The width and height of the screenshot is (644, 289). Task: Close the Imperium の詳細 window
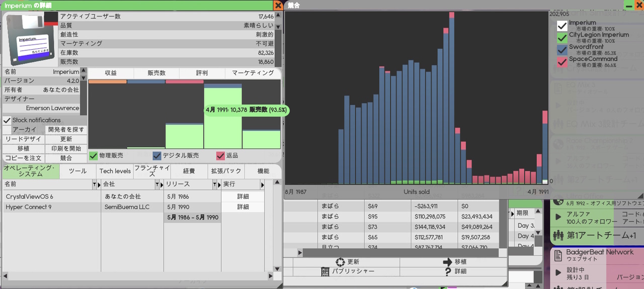pyautogui.click(x=278, y=6)
